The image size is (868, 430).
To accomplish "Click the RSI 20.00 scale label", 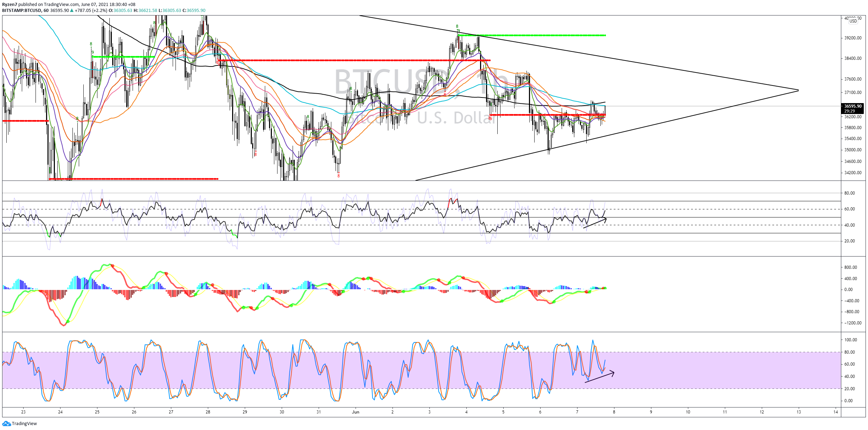I will tap(849, 241).
